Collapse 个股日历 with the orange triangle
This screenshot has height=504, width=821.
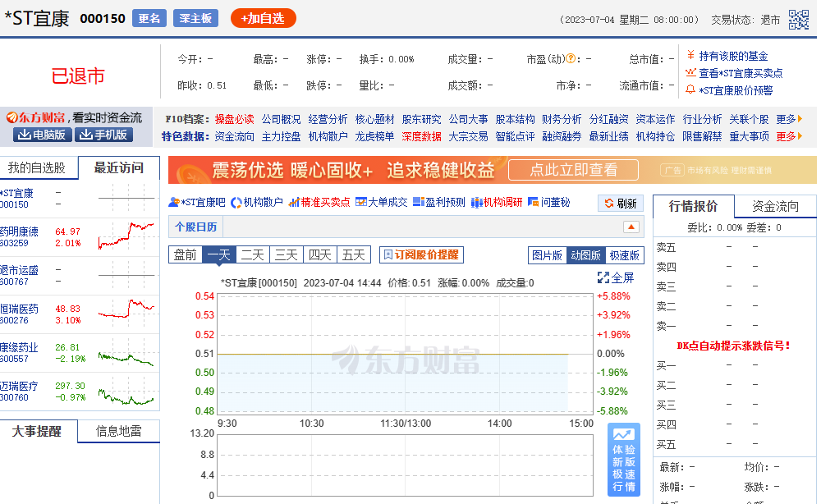tap(631, 227)
